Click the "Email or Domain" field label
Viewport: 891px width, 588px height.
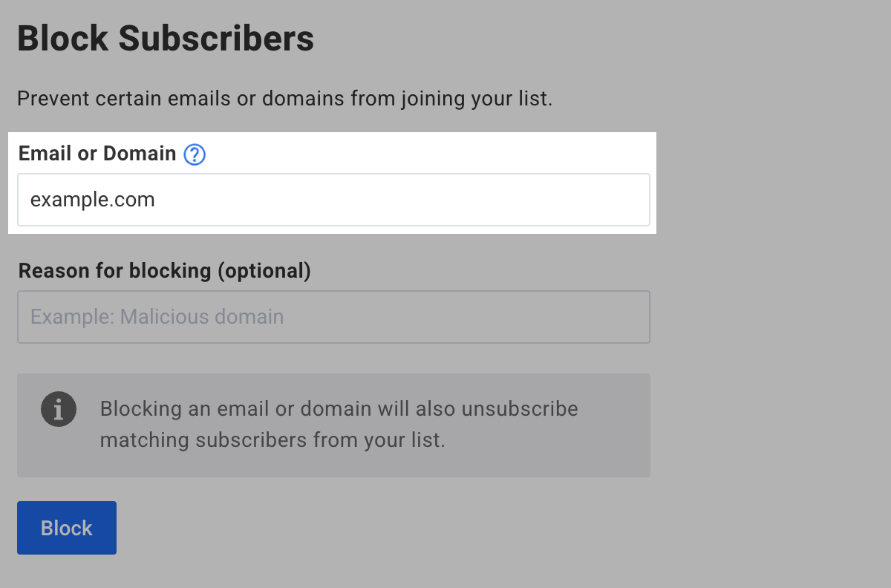tap(97, 154)
